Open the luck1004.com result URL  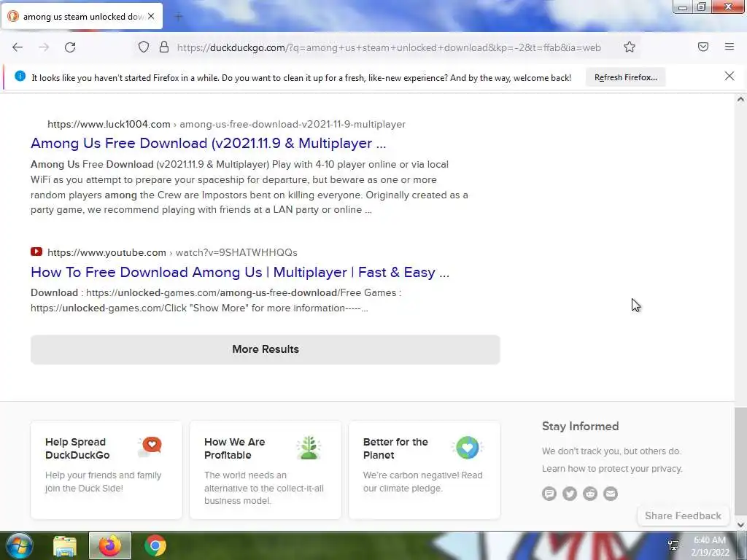(x=226, y=124)
